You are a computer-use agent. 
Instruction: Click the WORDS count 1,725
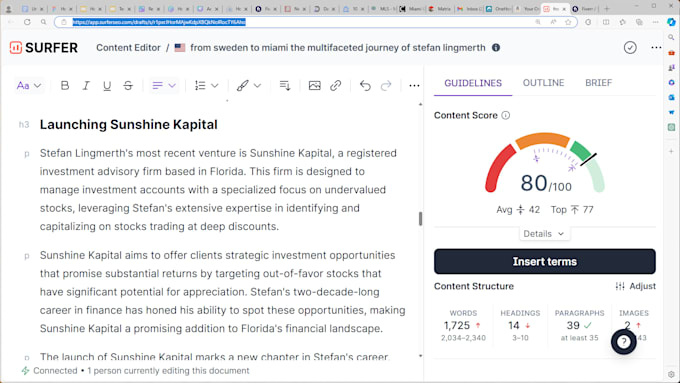click(x=457, y=325)
